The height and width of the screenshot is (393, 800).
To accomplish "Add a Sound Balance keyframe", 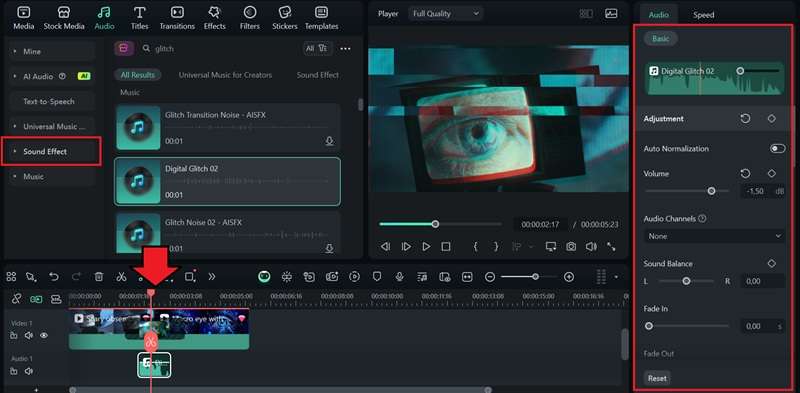I will (x=771, y=264).
